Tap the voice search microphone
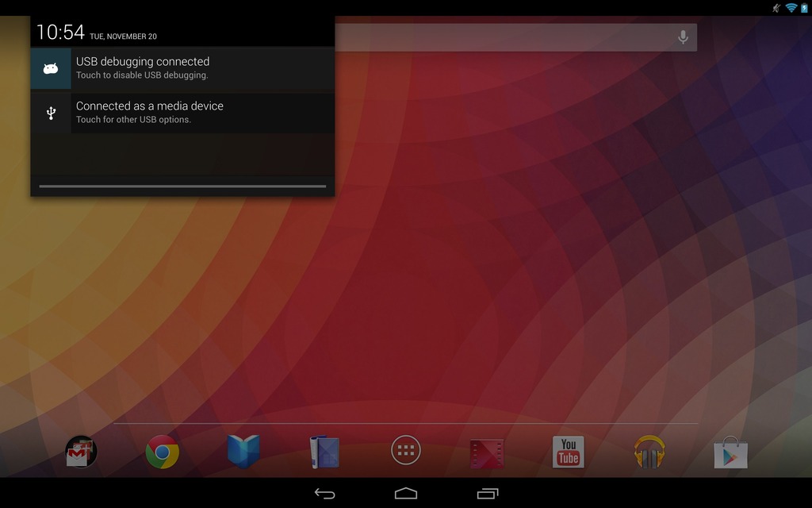 coord(683,37)
